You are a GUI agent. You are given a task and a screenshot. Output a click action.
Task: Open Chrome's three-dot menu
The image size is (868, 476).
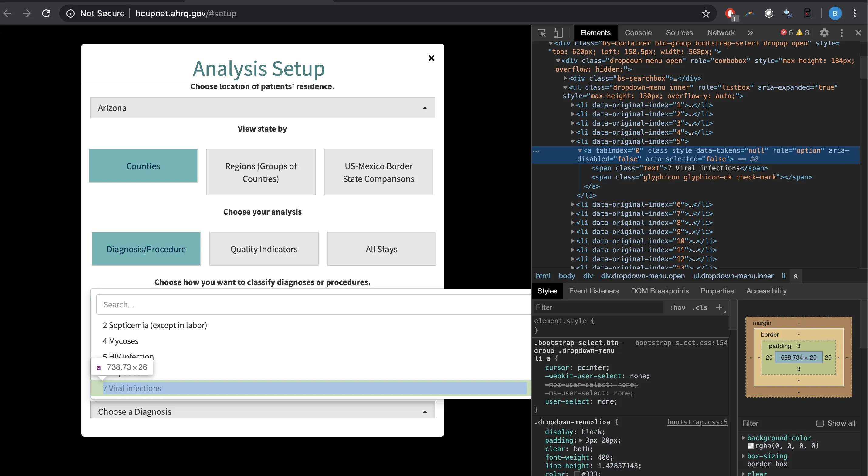855,13
